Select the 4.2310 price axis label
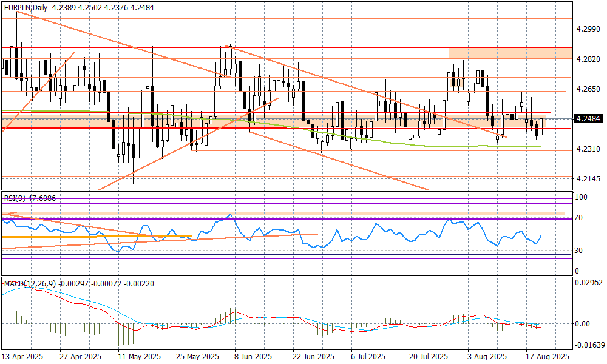The height and width of the screenshot is (364, 607). click(587, 149)
